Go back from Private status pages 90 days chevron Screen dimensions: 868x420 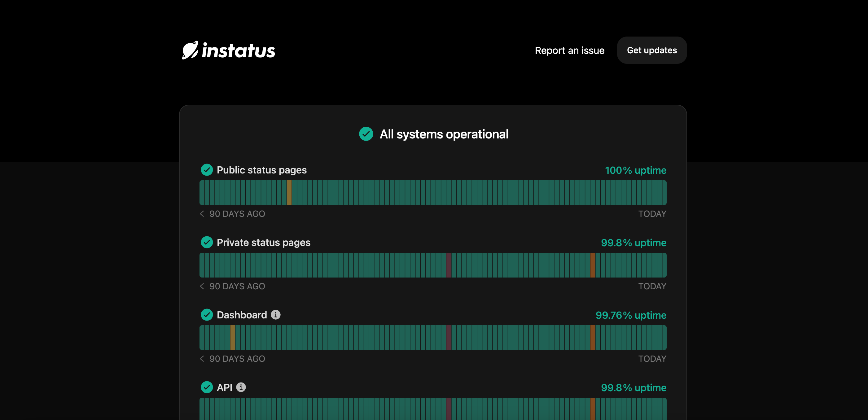pyautogui.click(x=202, y=286)
